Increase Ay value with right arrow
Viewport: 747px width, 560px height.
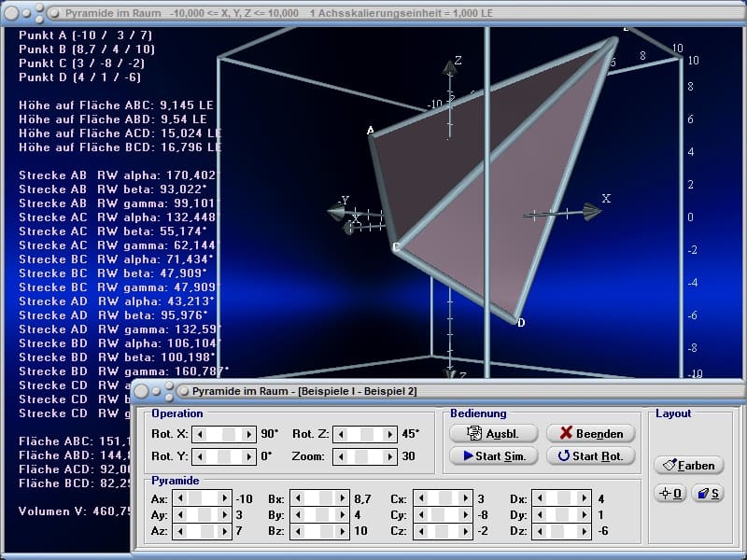pos(225,515)
